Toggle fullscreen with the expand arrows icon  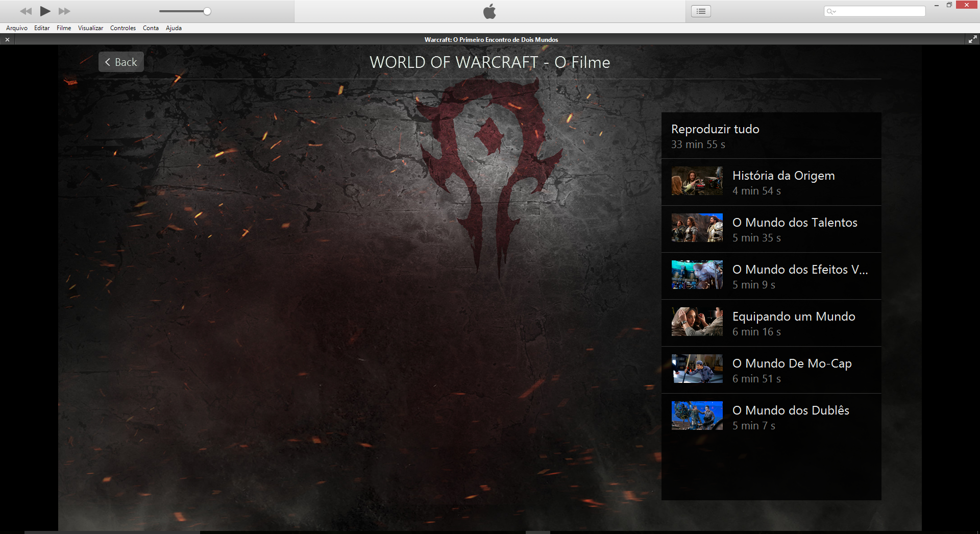click(972, 39)
